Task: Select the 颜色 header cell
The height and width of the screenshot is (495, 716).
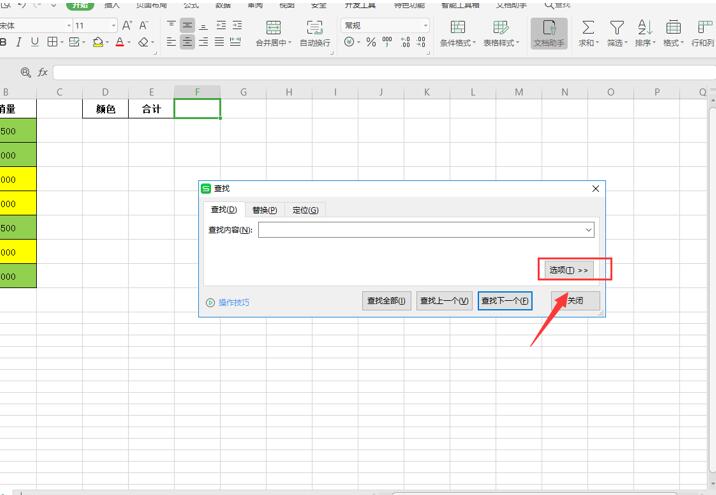Action: pos(105,109)
